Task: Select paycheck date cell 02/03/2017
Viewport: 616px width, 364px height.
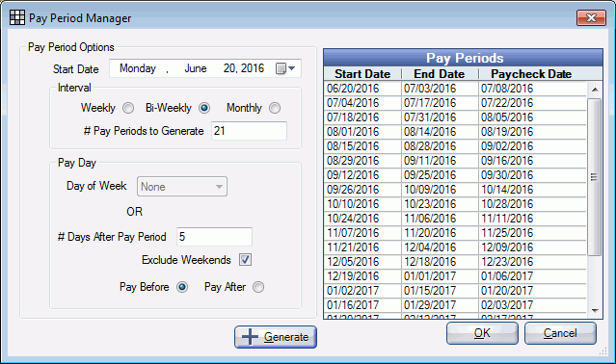Action: point(533,306)
